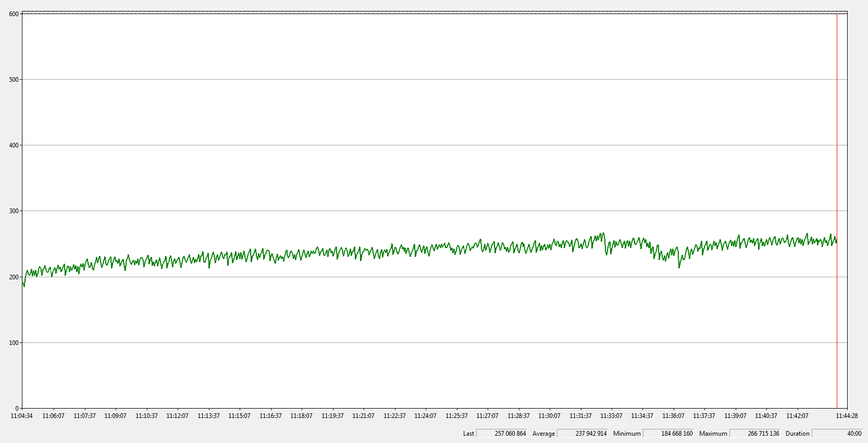Click the 11:31:37 time axis label
Screen dimensions: 868x443
580,416
